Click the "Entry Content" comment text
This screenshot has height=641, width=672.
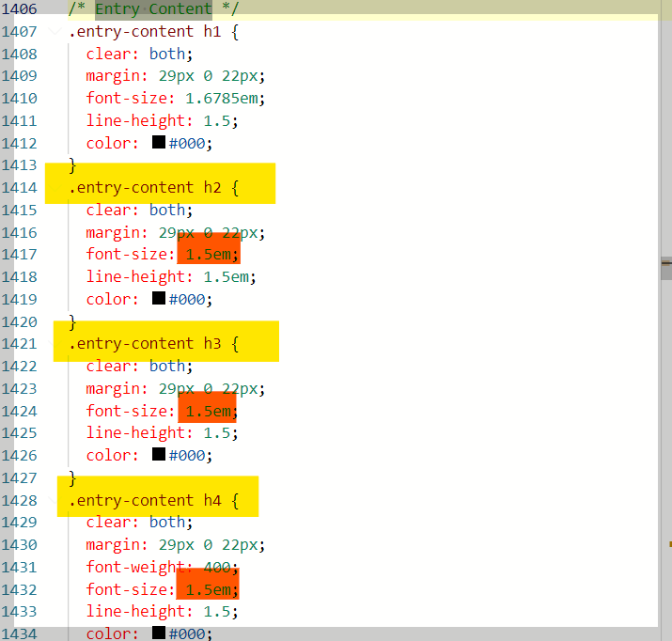tap(153, 9)
